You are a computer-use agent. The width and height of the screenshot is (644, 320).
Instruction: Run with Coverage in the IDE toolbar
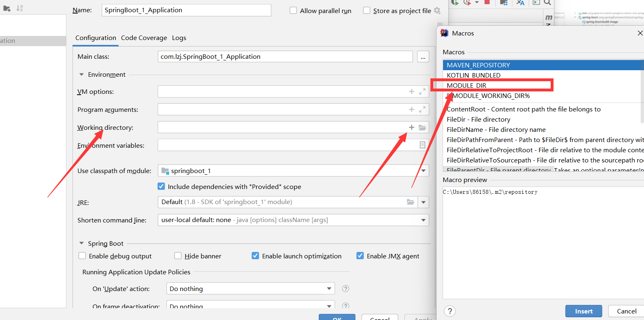coord(455,2)
